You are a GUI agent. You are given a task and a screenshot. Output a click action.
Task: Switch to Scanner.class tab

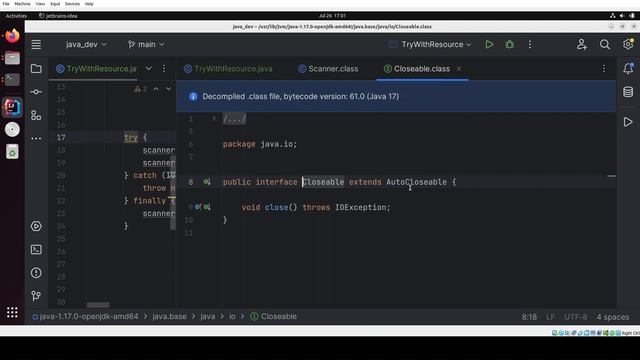(x=328, y=69)
